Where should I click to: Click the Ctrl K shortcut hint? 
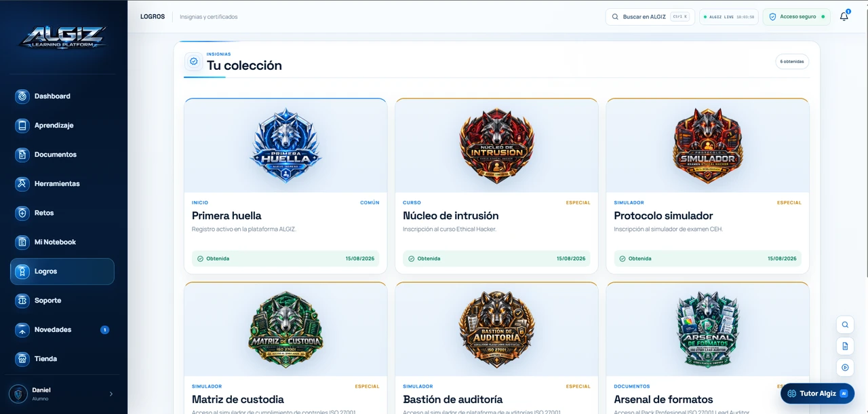pos(679,16)
